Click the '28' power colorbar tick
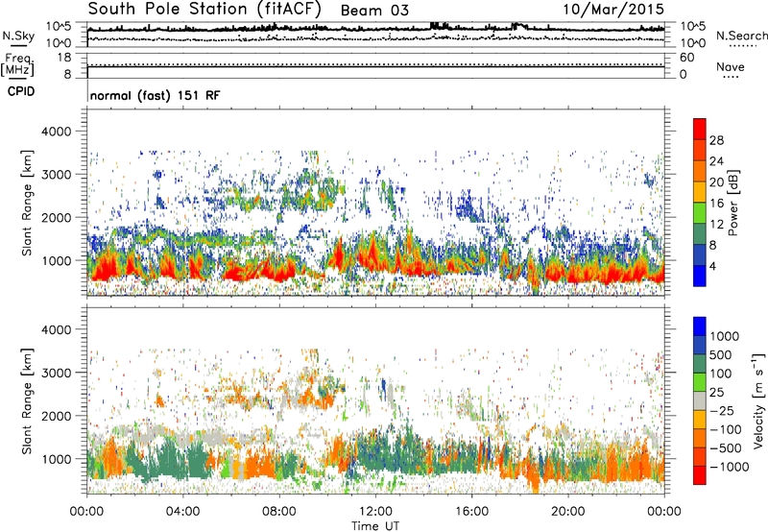 click(716, 140)
